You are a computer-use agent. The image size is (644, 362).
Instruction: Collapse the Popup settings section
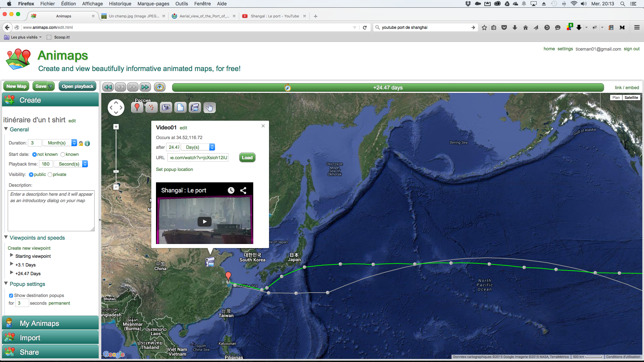pos(6,284)
